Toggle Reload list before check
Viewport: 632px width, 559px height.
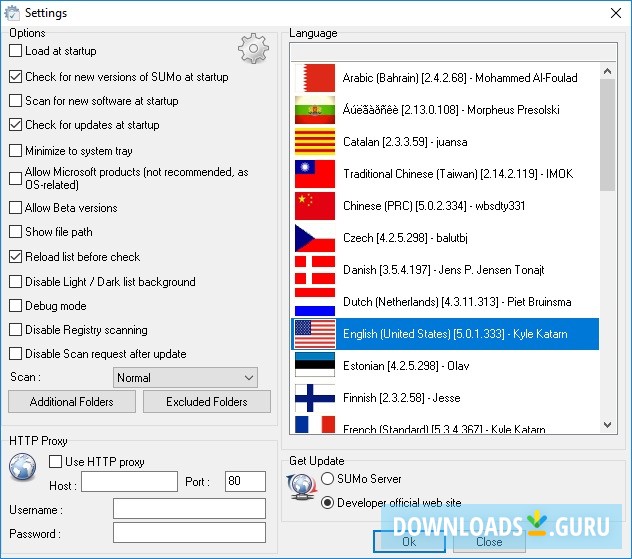pos(15,257)
